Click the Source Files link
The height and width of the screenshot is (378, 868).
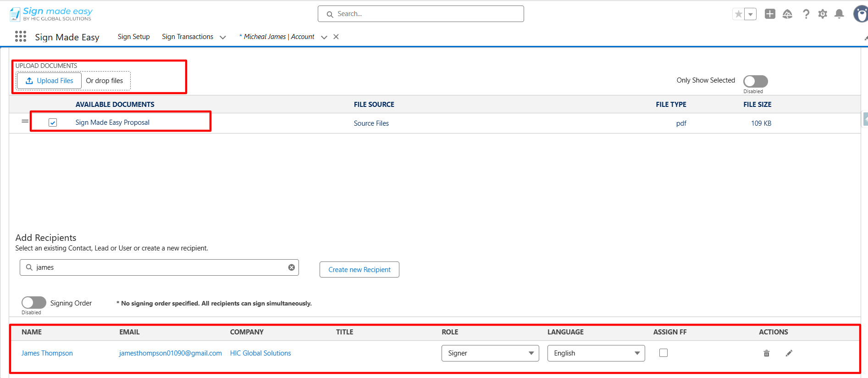coord(371,123)
